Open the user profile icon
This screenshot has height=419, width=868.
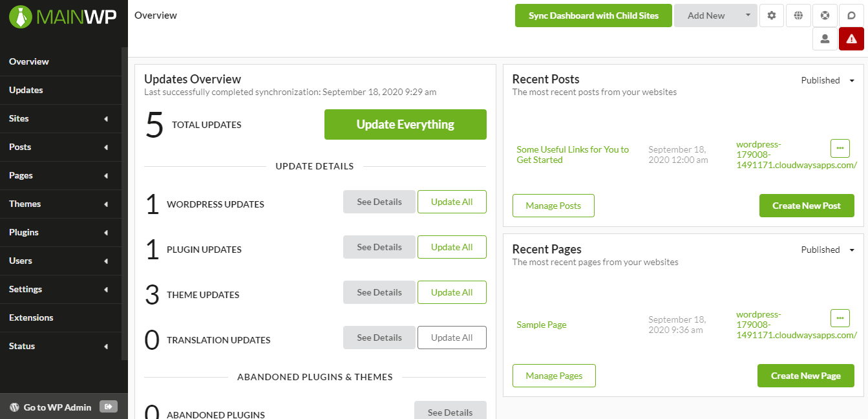825,39
